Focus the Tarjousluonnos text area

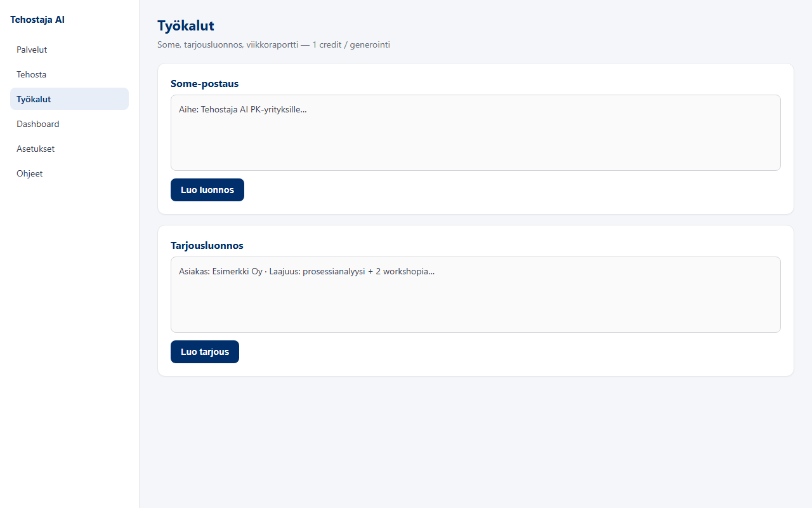(476, 295)
